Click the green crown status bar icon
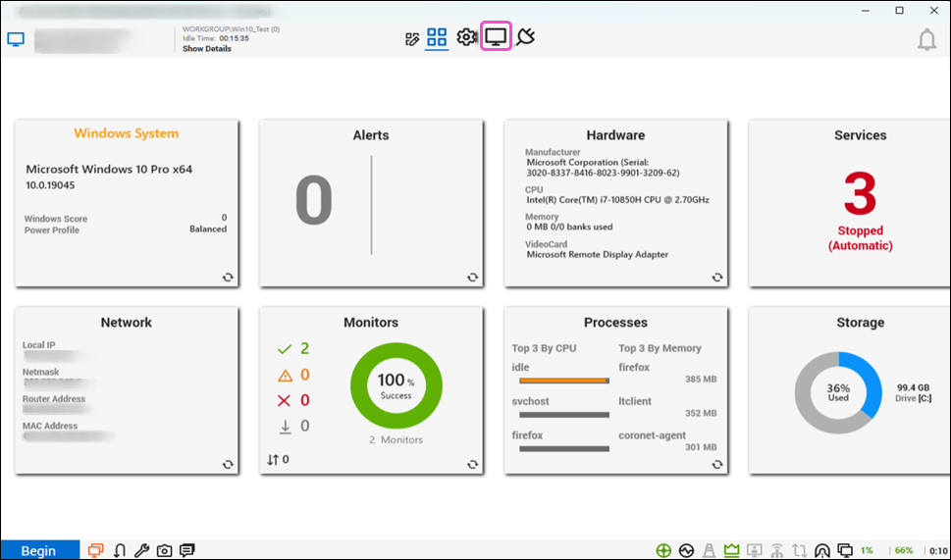The height and width of the screenshot is (560, 951). 730,550
